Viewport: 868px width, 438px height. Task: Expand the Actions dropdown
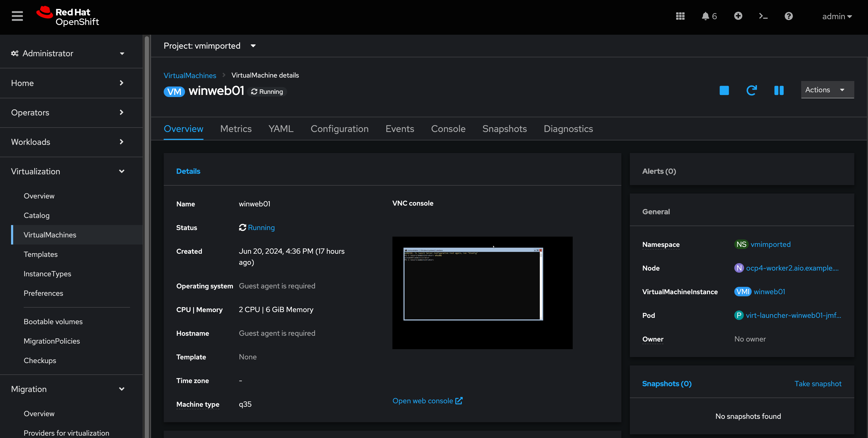tap(827, 90)
